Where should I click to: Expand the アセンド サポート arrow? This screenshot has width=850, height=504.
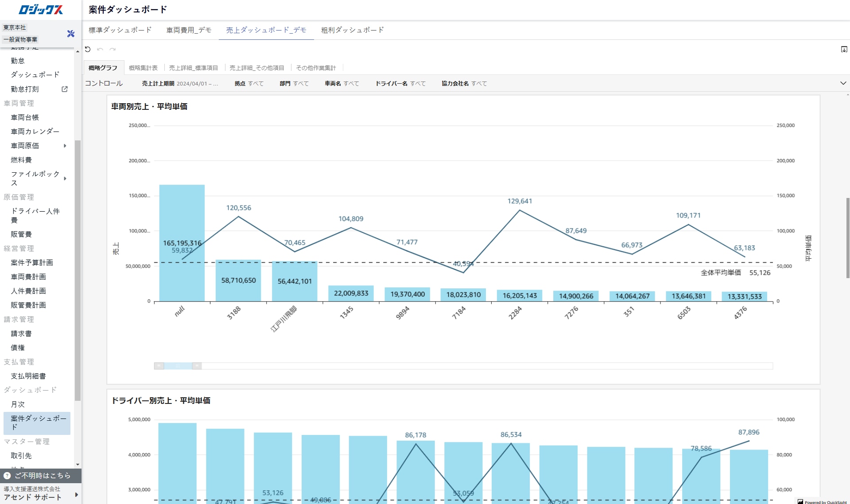coord(77,495)
